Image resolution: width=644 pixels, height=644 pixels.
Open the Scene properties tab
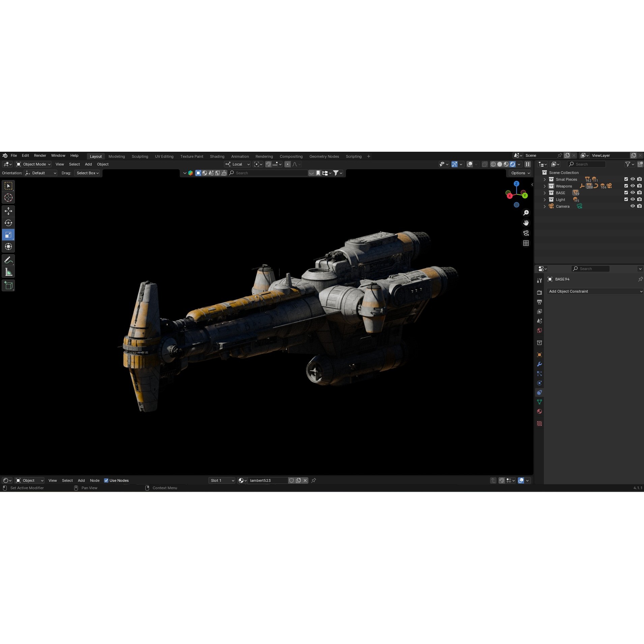click(539, 321)
